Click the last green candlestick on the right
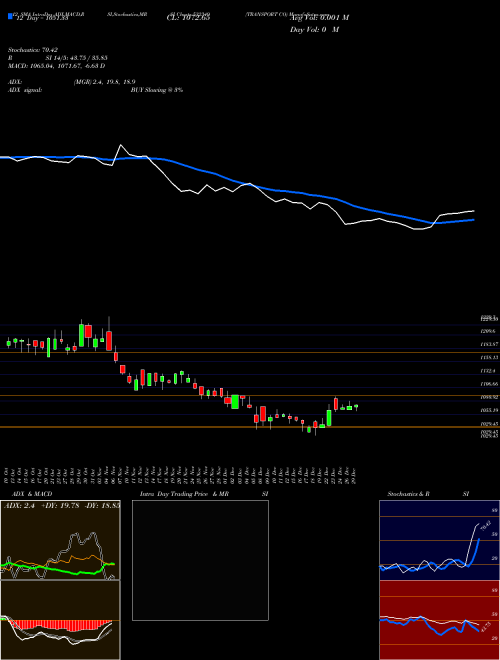Viewport: 500px width, 660px height. [x=356, y=407]
